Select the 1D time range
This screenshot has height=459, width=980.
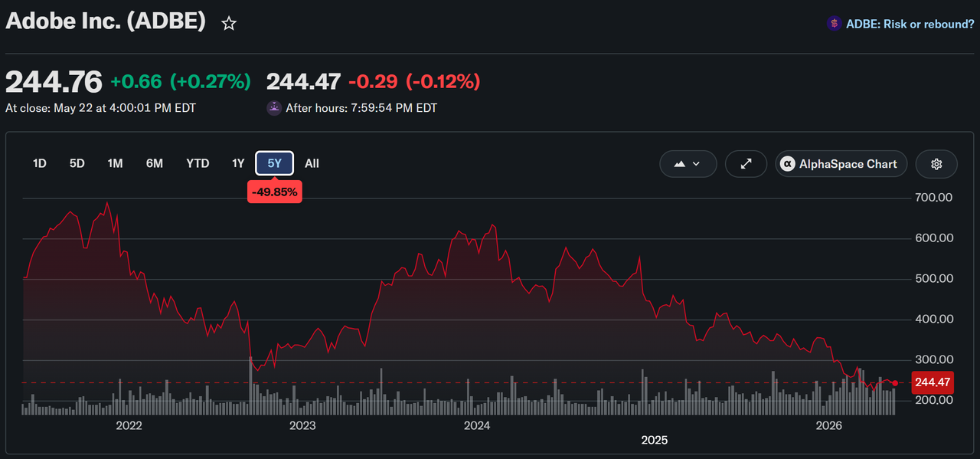point(40,163)
